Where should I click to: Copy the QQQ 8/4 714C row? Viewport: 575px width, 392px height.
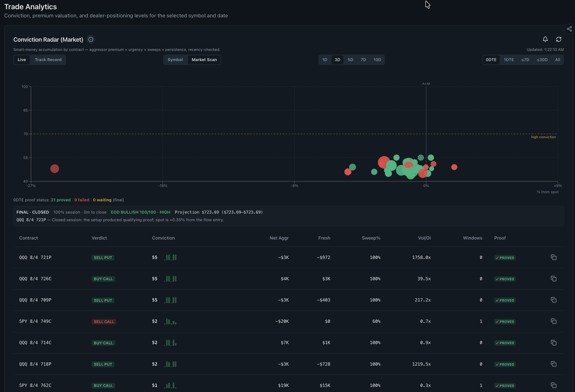pyautogui.click(x=554, y=342)
